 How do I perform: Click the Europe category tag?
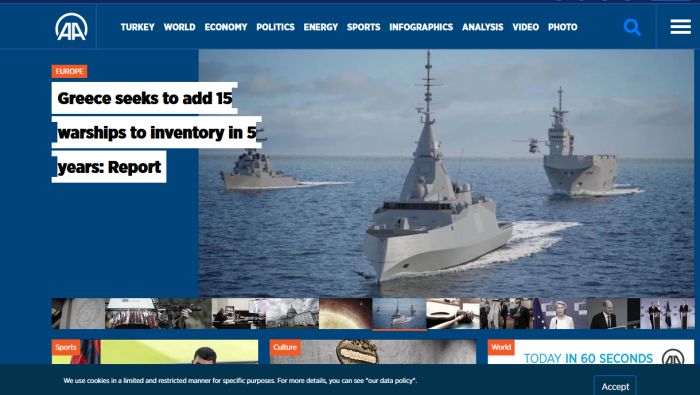tap(69, 71)
